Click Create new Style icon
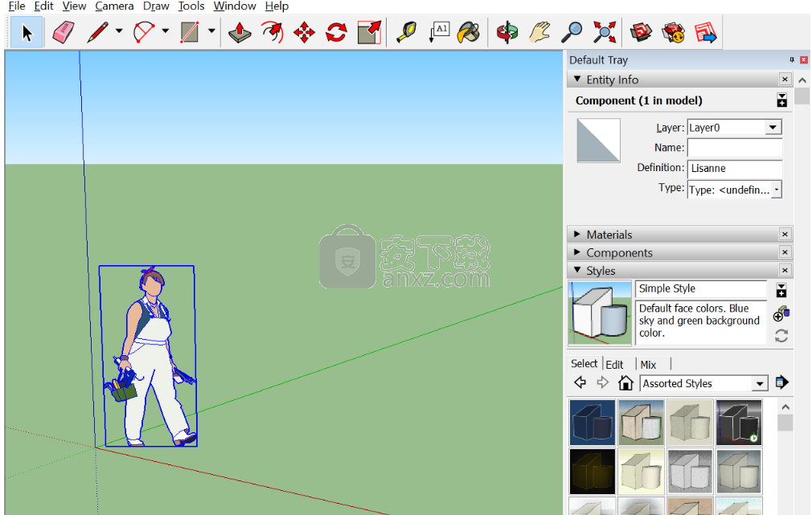Viewport: 812px width, 515px height. pos(781,313)
